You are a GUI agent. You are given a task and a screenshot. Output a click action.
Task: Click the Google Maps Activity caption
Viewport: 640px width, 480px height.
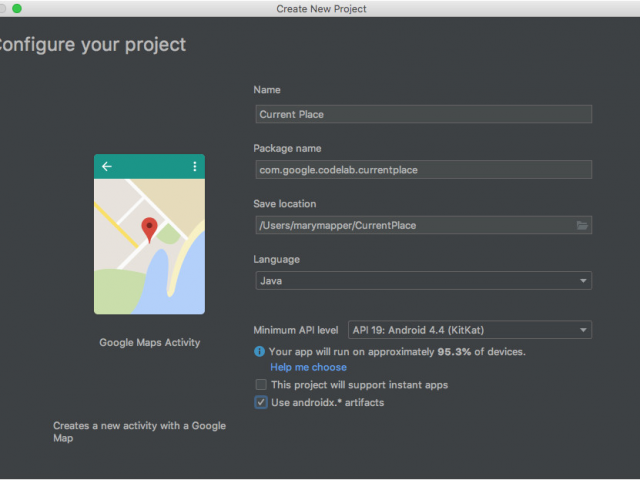(150, 342)
